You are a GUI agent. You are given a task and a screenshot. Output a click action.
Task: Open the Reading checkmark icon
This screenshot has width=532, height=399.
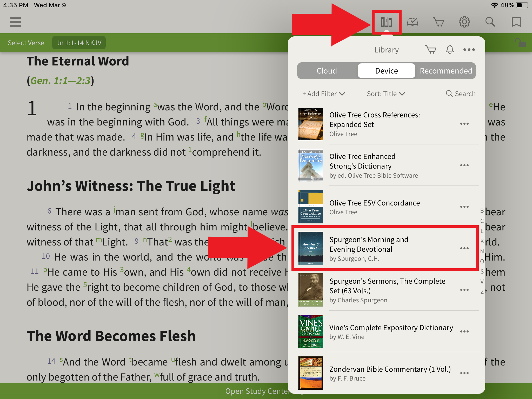click(412, 21)
